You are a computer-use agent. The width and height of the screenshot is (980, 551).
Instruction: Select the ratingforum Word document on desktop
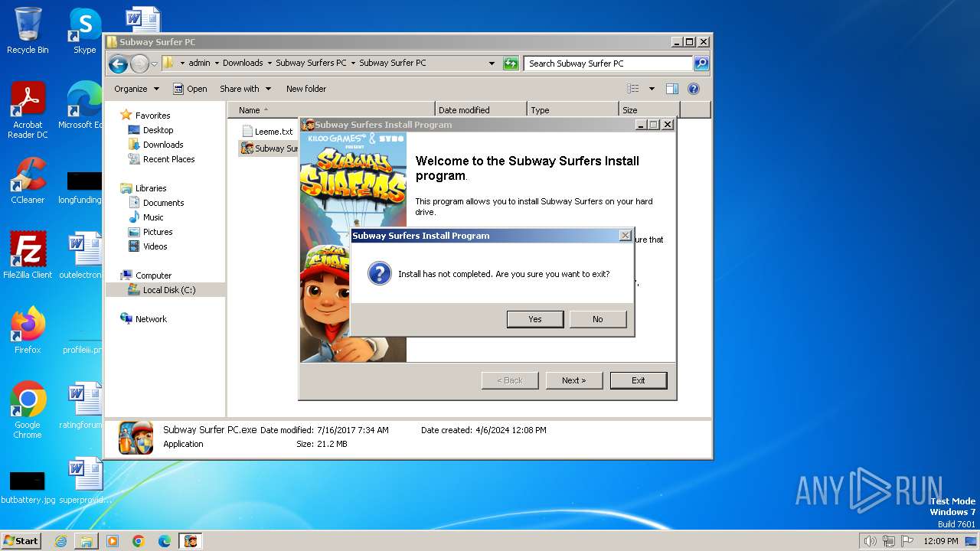pos(82,406)
